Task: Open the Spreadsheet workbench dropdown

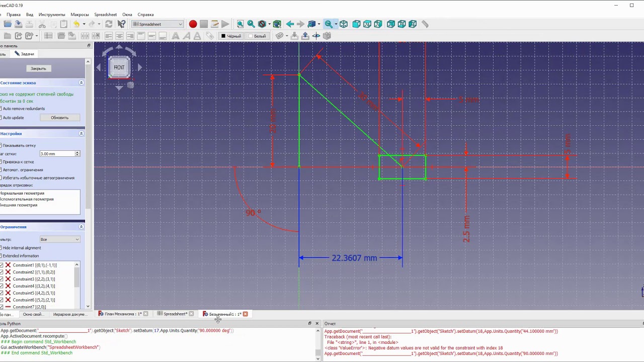Action: [x=158, y=24]
